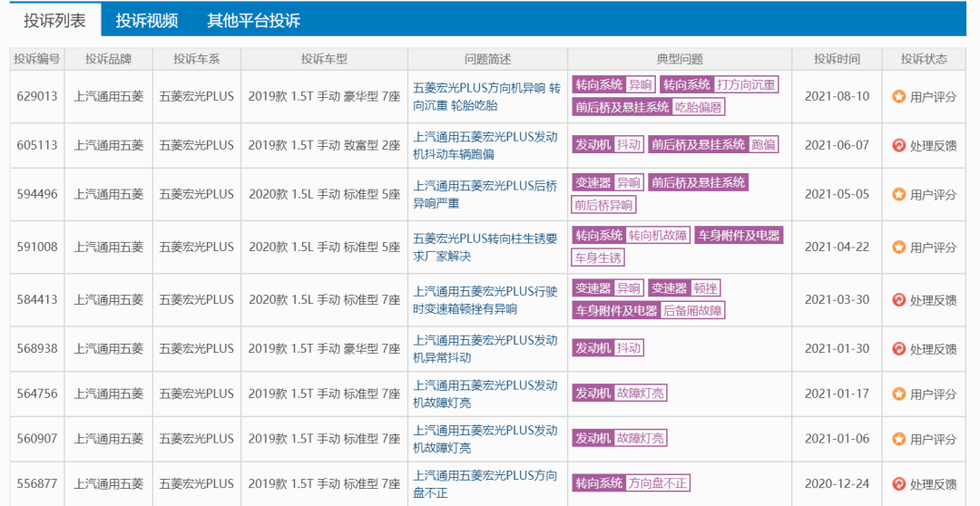Click the 变速器 异响 tag in row 594496
This screenshot has height=506, width=980.
[x=607, y=183]
